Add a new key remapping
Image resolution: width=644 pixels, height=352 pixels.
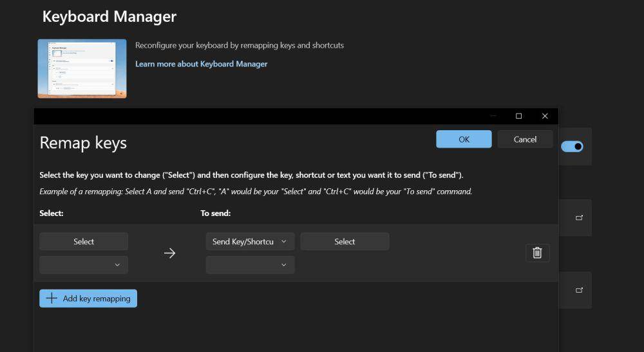tap(88, 298)
